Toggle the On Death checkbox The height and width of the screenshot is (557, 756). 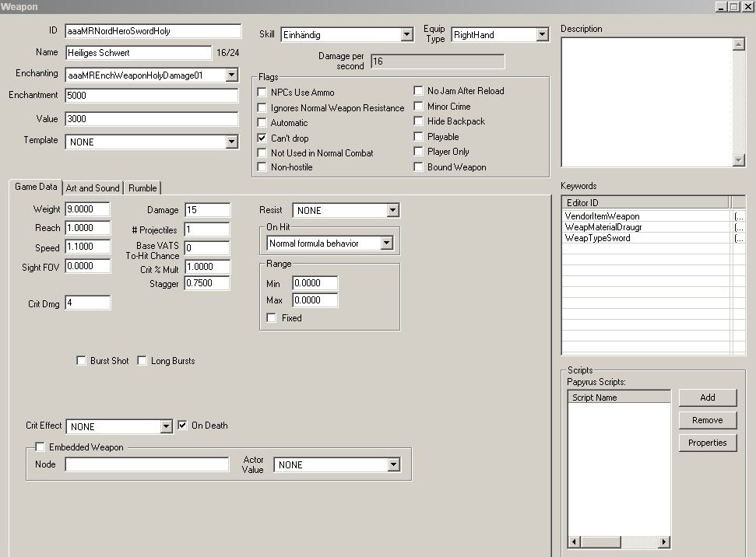click(183, 426)
